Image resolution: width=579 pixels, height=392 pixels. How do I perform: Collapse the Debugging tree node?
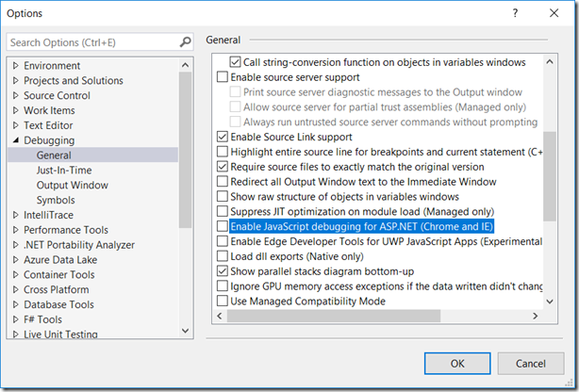pyautogui.click(x=15, y=140)
